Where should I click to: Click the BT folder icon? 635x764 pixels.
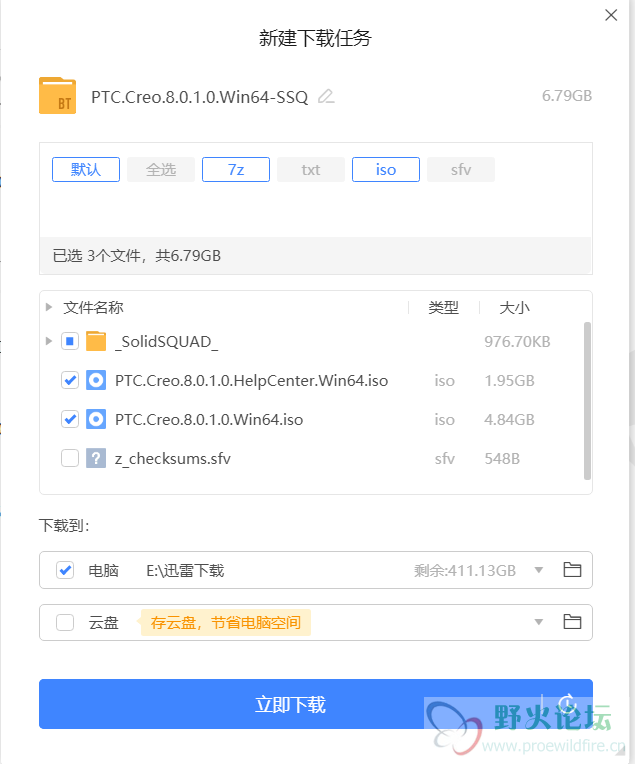point(58,96)
